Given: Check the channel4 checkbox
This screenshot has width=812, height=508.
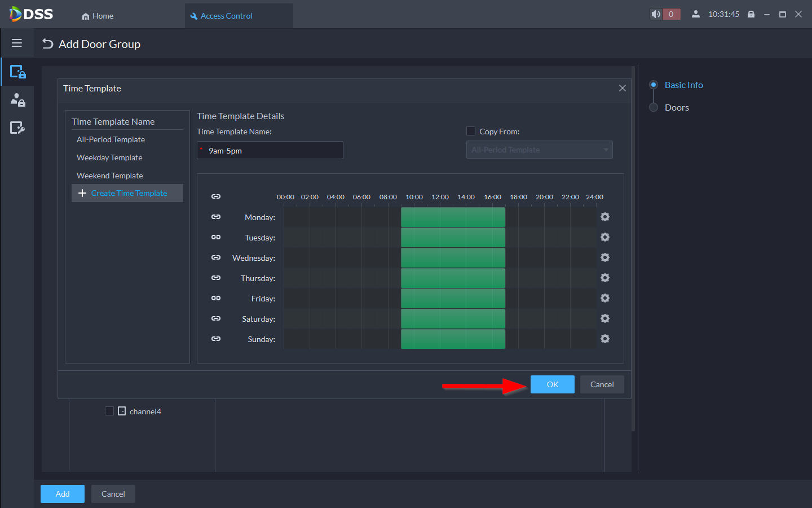Looking at the screenshot, I should click(109, 411).
